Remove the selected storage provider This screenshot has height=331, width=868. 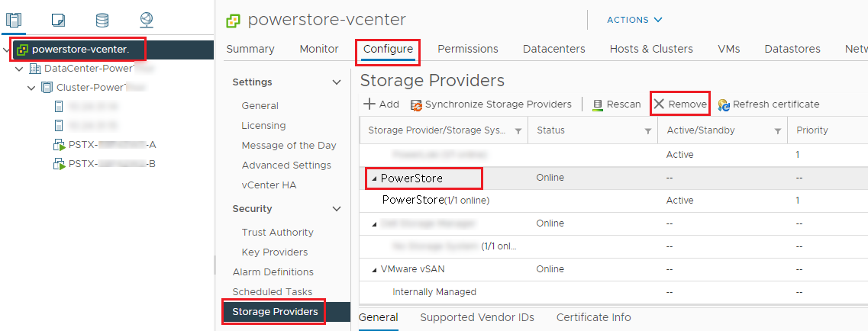[680, 104]
